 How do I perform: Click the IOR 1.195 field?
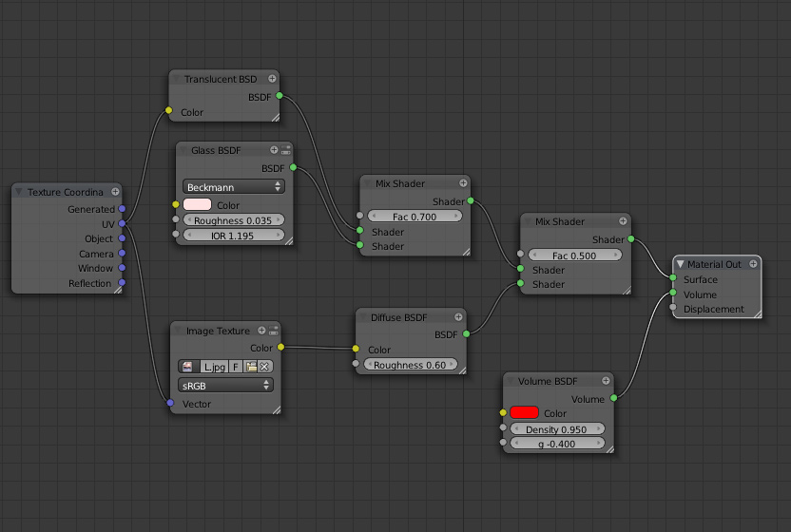tap(234, 236)
